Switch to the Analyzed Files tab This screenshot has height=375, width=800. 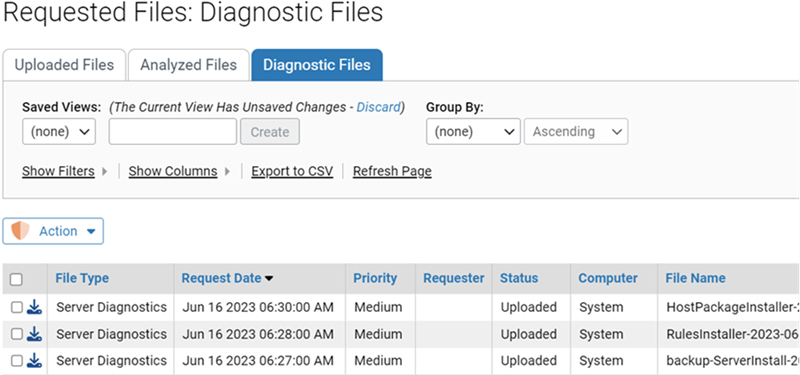189,65
